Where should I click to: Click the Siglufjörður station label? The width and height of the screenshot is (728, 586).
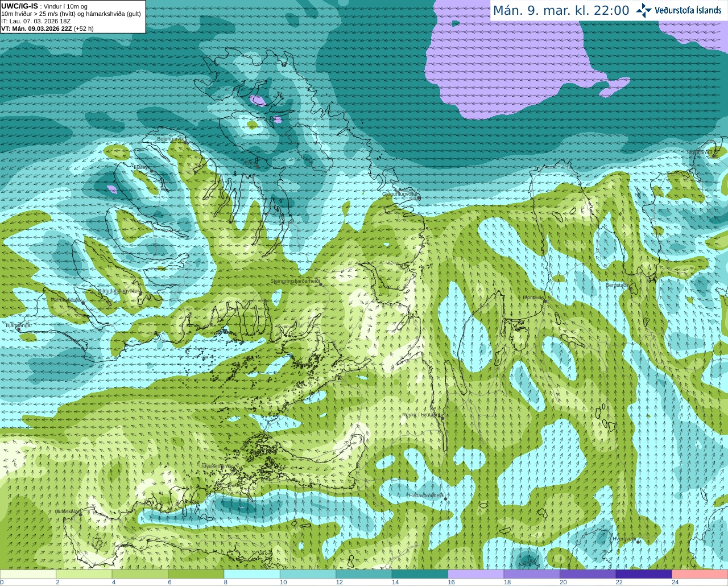pyautogui.click(x=699, y=152)
